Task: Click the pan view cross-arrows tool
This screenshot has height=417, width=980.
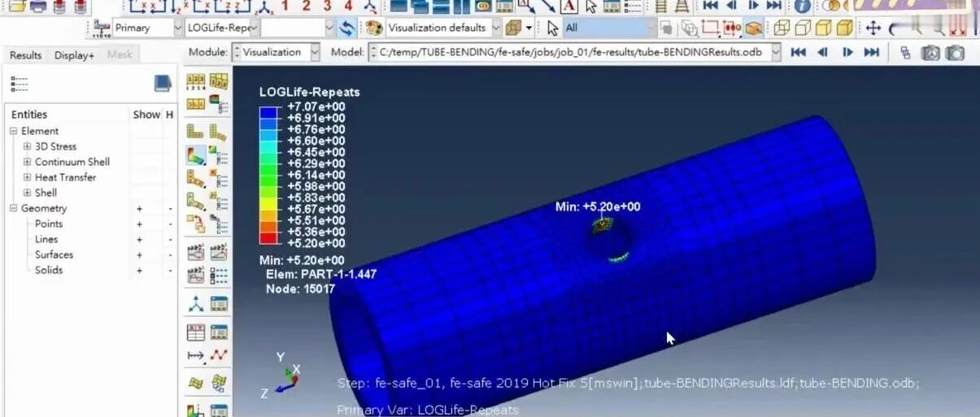Action: tap(873, 28)
